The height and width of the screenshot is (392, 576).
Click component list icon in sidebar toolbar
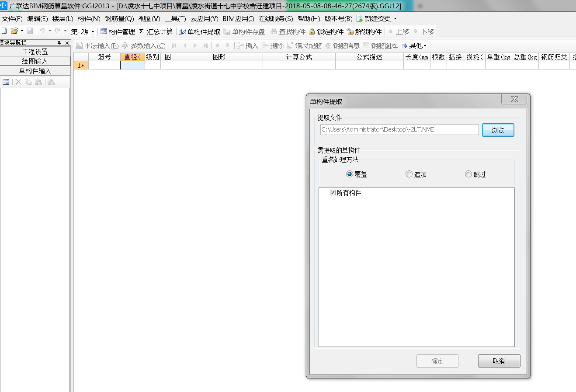[6, 82]
